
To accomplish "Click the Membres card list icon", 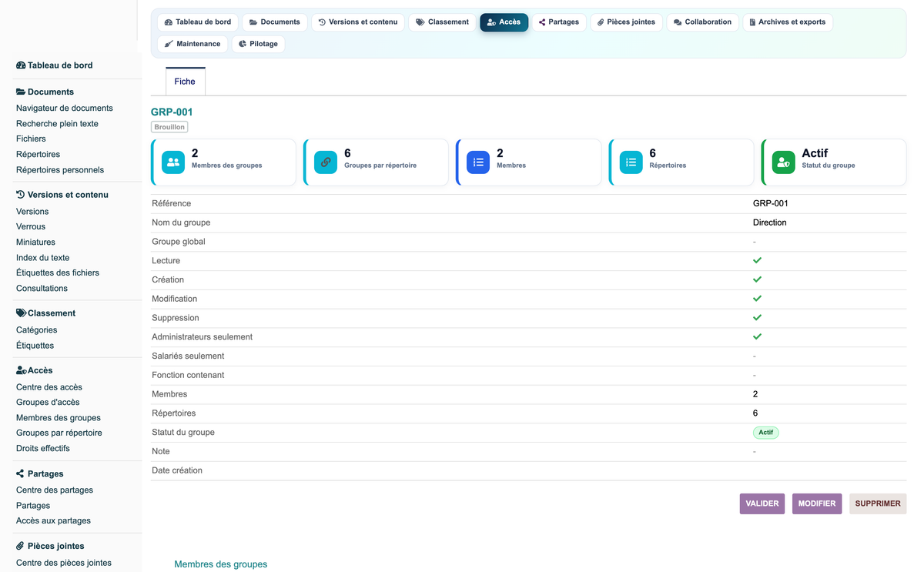I will (x=478, y=162).
